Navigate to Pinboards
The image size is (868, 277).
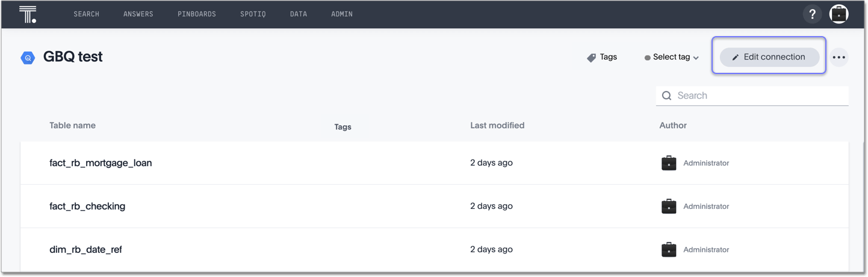click(196, 14)
